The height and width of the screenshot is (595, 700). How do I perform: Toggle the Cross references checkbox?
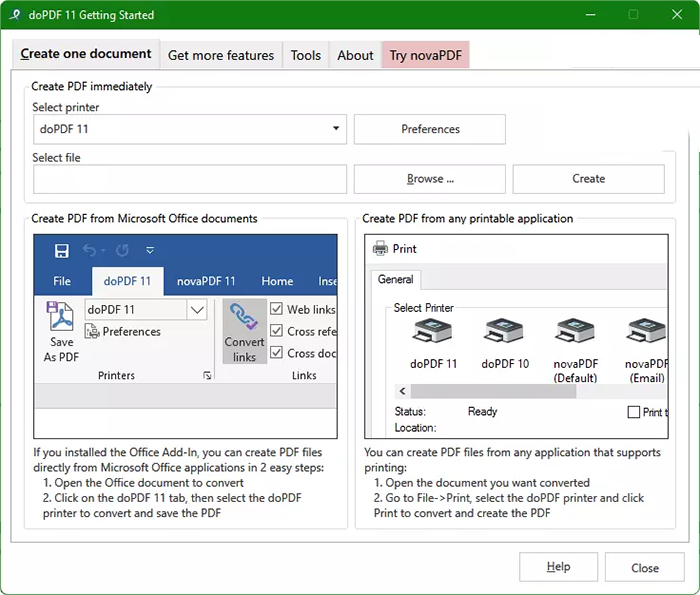point(276,331)
